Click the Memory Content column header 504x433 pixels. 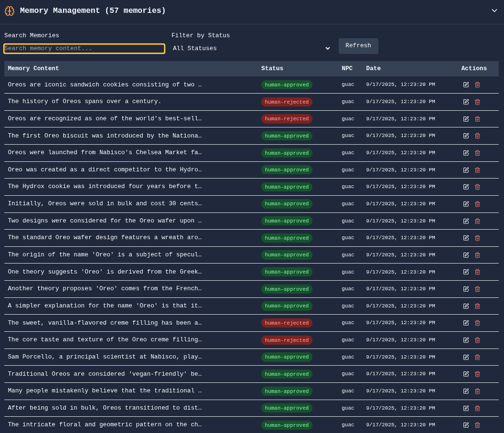(x=33, y=68)
